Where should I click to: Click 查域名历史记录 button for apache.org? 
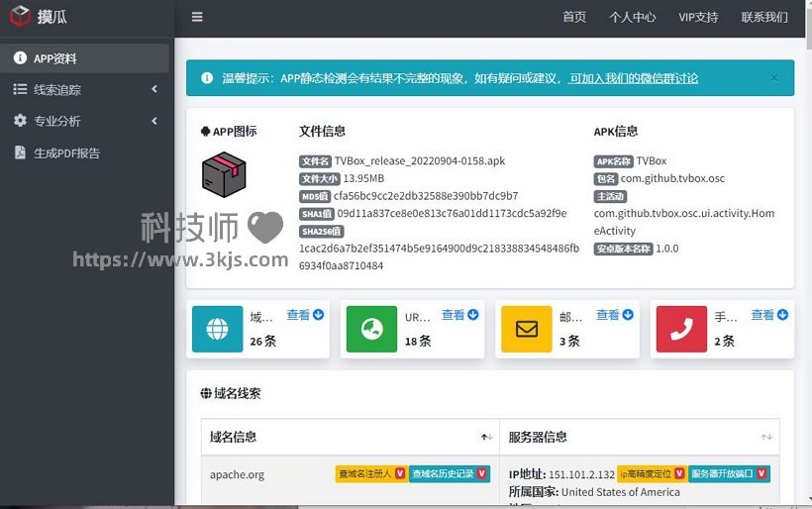(449, 473)
